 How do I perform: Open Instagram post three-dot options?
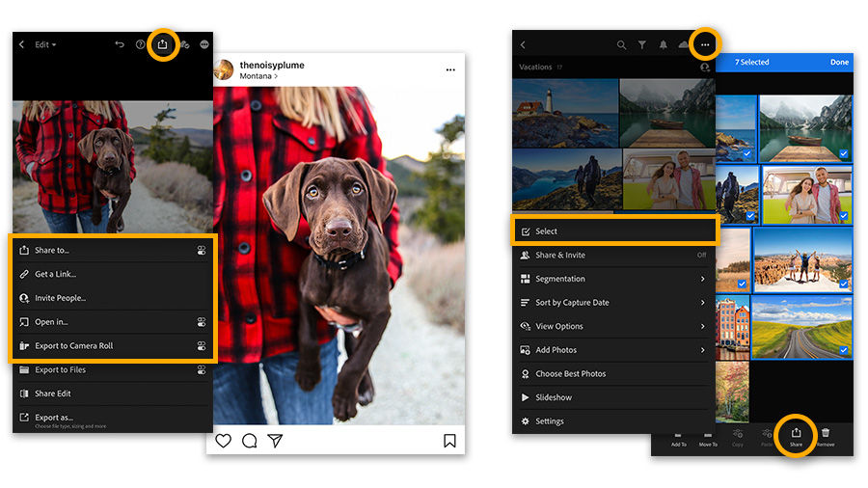pos(450,69)
